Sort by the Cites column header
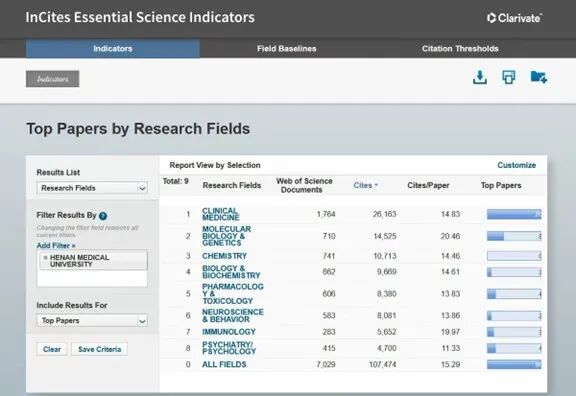Image resolution: width=576 pixels, height=396 pixels. (x=365, y=186)
